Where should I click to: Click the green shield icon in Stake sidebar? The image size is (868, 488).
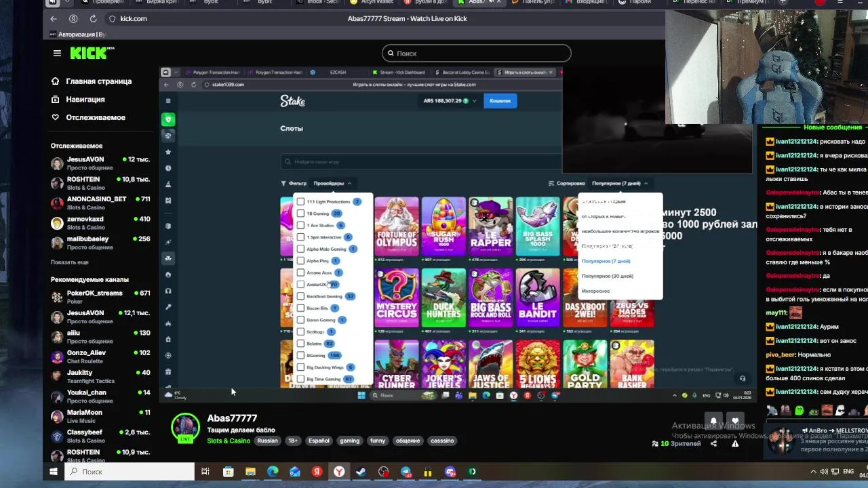click(x=168, y=119)
